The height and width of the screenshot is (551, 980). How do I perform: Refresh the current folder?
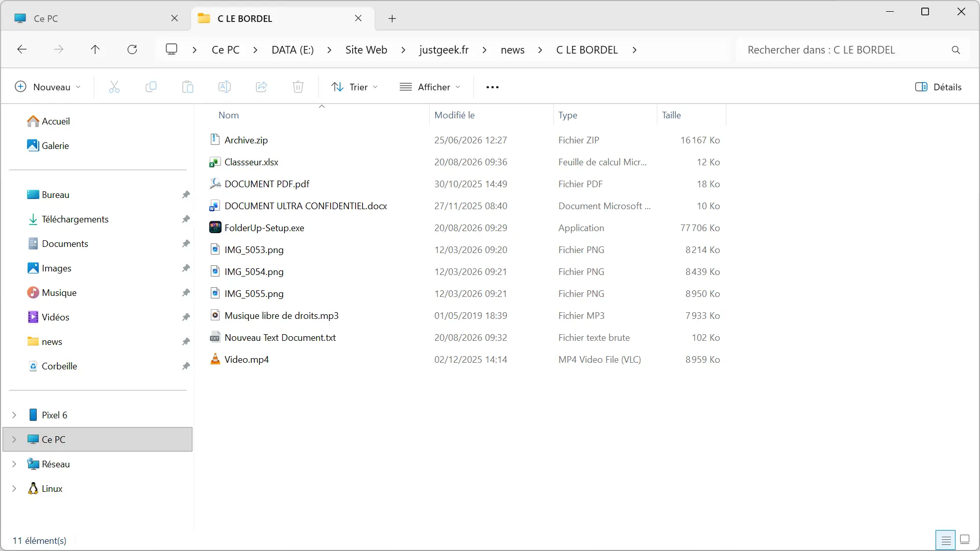tap(132, 49)
